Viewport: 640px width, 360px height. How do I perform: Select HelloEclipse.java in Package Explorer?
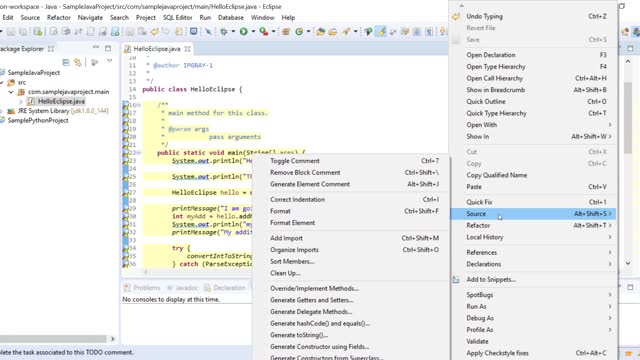point(61,101)
